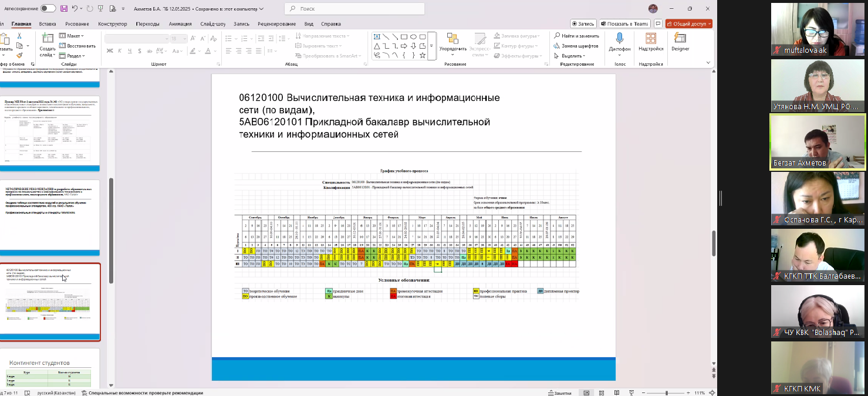Select the Format Painter brush icon

point(19,56)
